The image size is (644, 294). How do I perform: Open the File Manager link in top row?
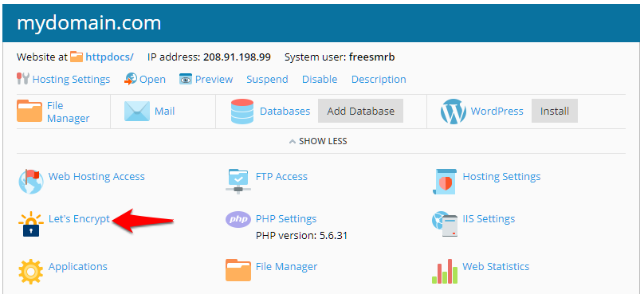pyautogui.click(x=69, y=112)
